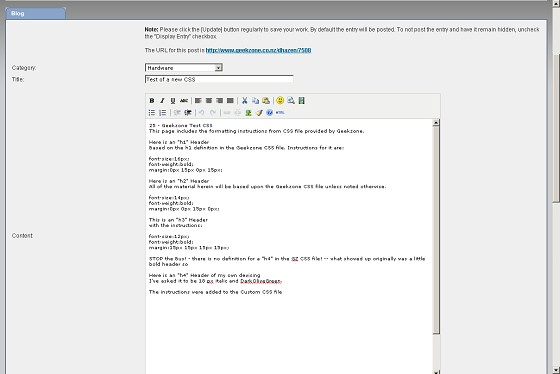The image size is (560, 374).
Task: Insert an unordered bullet list
Action: [x=152, y=113]
